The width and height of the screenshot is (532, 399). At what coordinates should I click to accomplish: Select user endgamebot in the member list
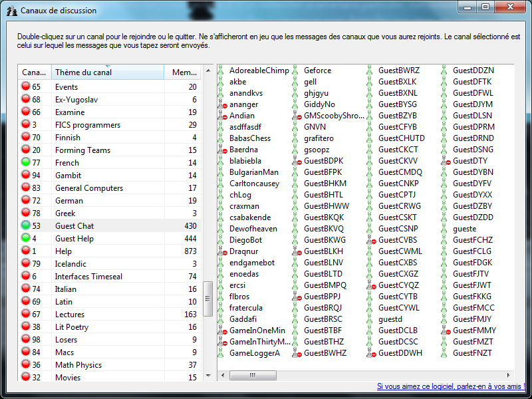(251, 263)
